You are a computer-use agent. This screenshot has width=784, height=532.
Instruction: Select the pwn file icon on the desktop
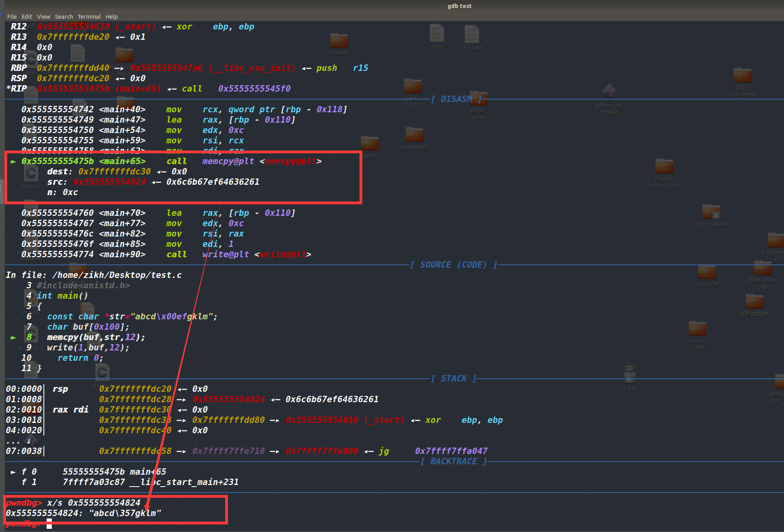point(437,37)
